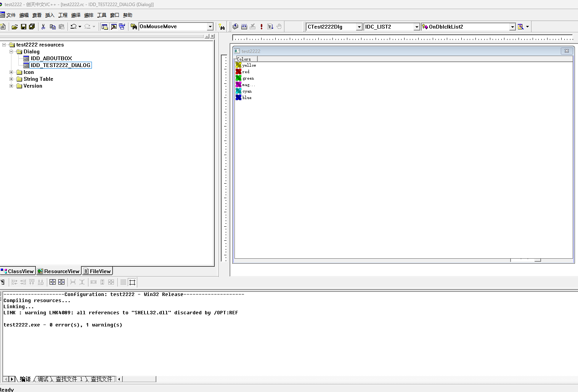Image resolution: width=578 pixels, height=392 pixels.
Task: Click the Go debug icon
Action: 270,27
